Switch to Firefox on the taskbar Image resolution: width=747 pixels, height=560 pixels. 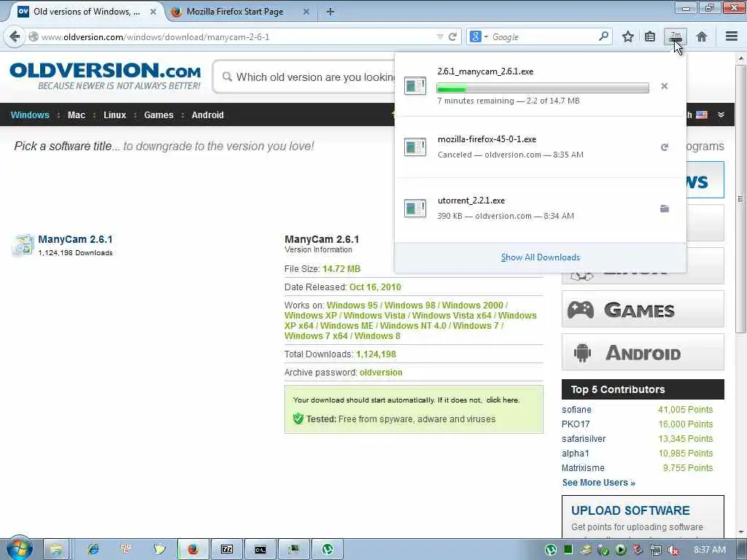pos(193,550)
